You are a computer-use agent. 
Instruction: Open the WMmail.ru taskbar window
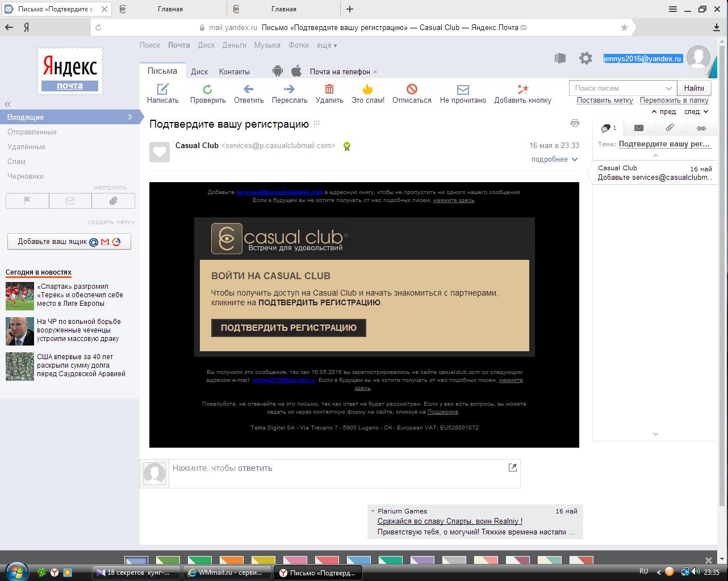(227, 572)
